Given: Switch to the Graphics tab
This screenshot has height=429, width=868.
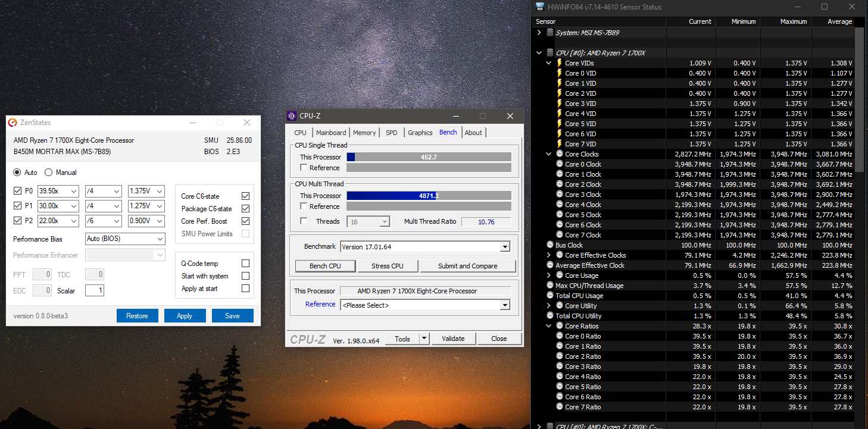Looking at the screenshot, I should pyautogui.click(x=420, y=133).
